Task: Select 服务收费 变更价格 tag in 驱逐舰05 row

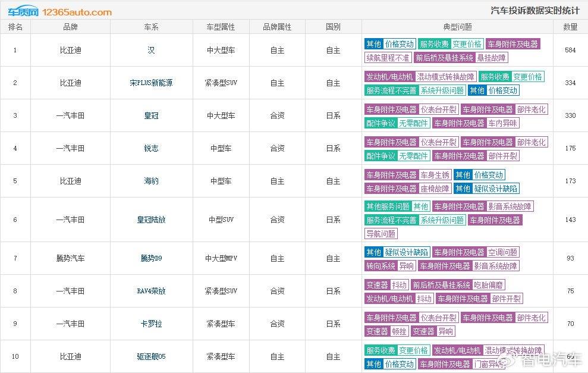Action: click(x=397, y=350)
